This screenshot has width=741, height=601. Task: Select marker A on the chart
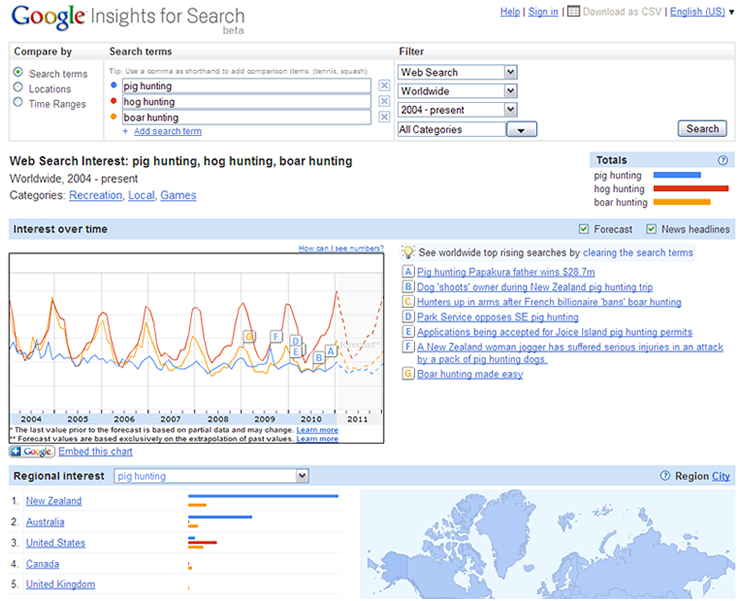(x=331, y=351)
